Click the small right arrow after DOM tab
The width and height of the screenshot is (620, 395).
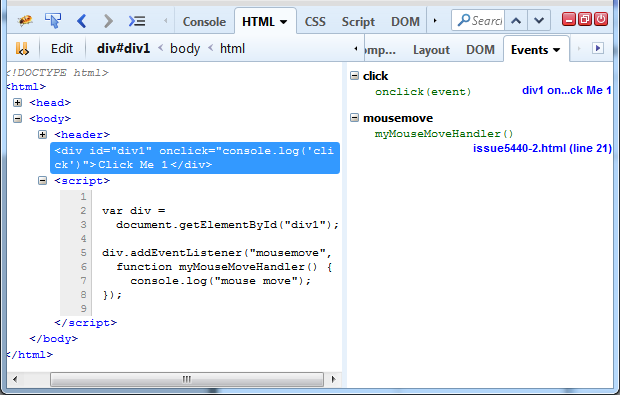point(435,21)
